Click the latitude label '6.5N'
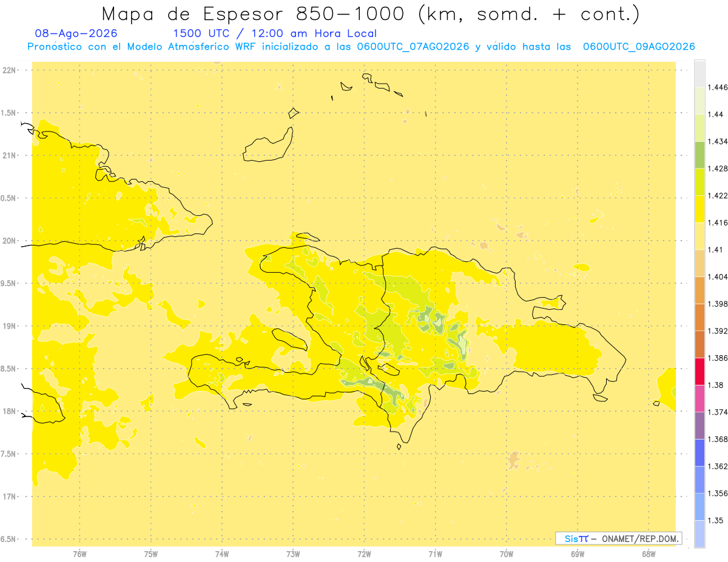Image resolution: width=728 pixels, height=562 pixels. (x=8, y=539)
